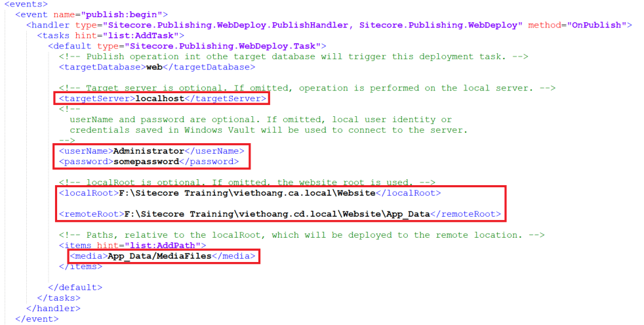Screen dimensions: 644x325
Task: Click the "localhost" targetServer value
Action: click(159, 98)
